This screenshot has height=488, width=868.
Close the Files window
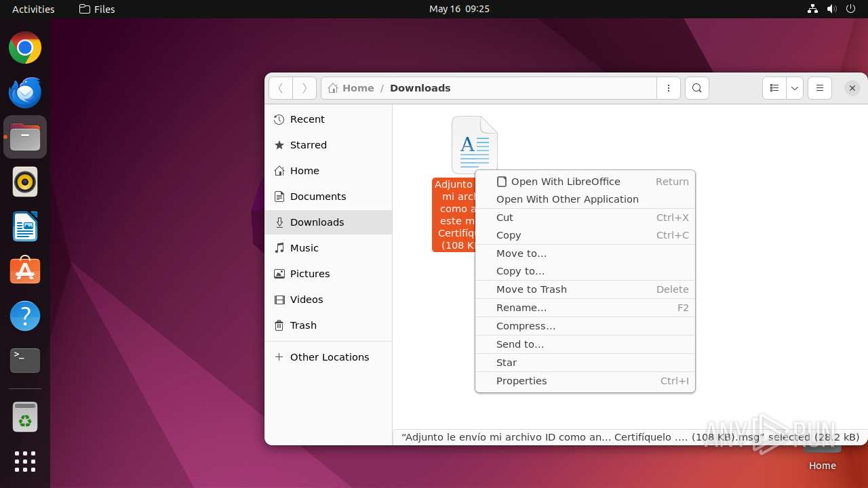click(852, 88)
